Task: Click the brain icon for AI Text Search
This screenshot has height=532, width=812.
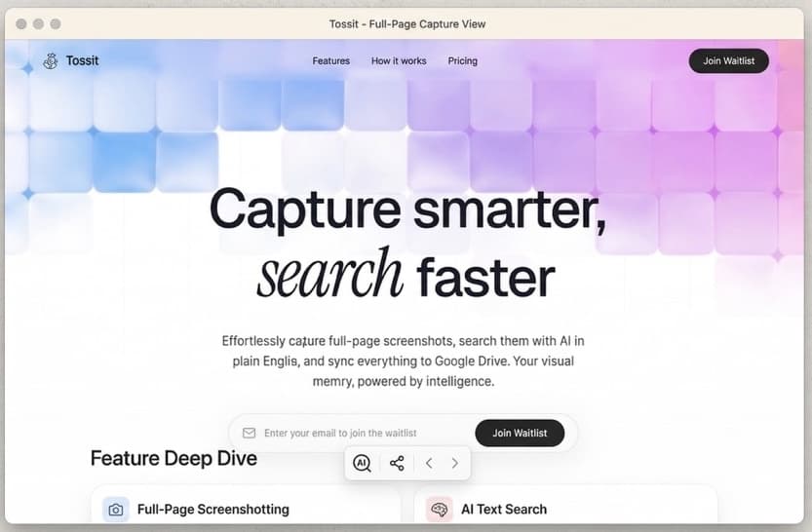Action: pyautogui.click(x=439, y=510)
